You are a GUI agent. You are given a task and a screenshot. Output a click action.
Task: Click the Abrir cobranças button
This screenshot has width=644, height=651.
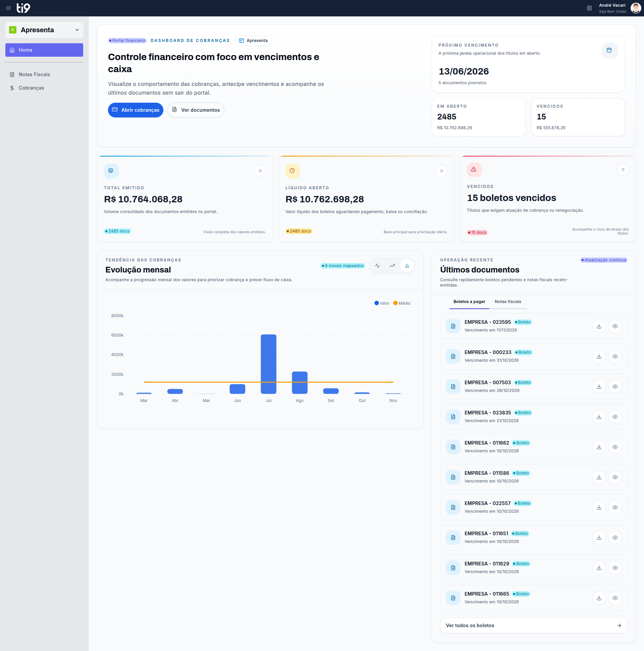(136, 110)
